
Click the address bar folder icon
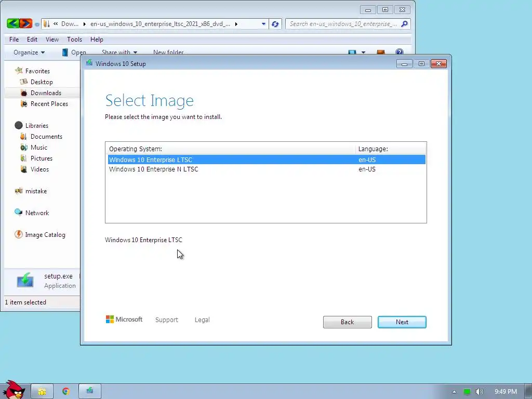point(47,24)
